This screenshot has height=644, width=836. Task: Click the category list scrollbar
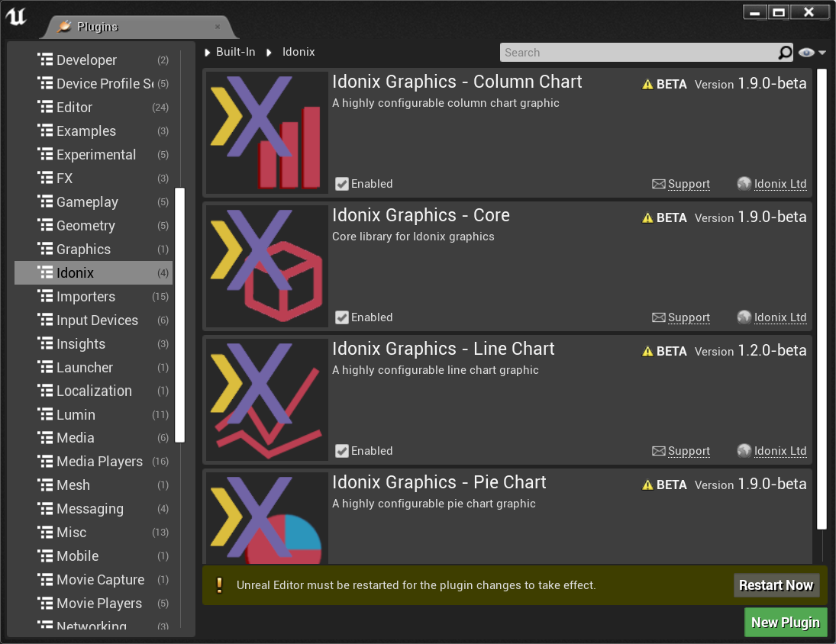click(x=179, y=315)
